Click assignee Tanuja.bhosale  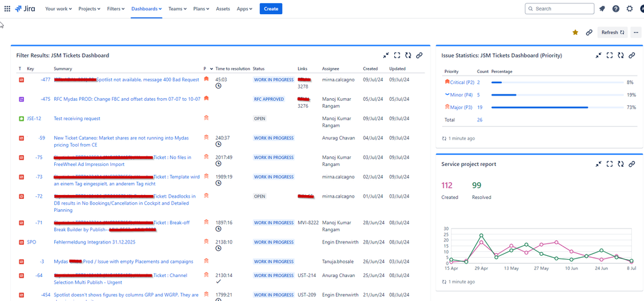(x=337, y=262)
